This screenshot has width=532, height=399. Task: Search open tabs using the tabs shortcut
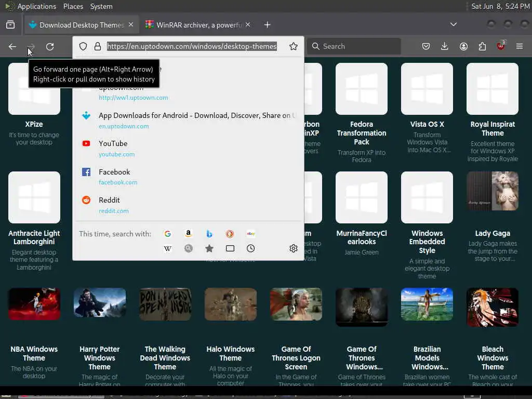[x=230, y=249]
